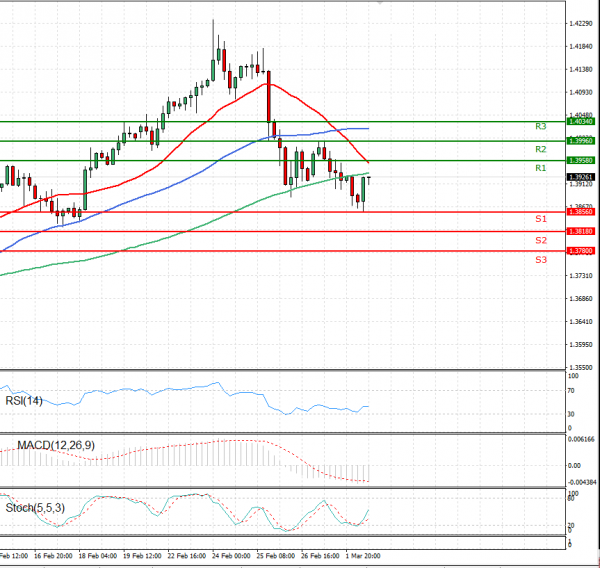Click the MACD(12,26,9) indicator label
This screenshot has width=600, height=568.
pos(56,445)
